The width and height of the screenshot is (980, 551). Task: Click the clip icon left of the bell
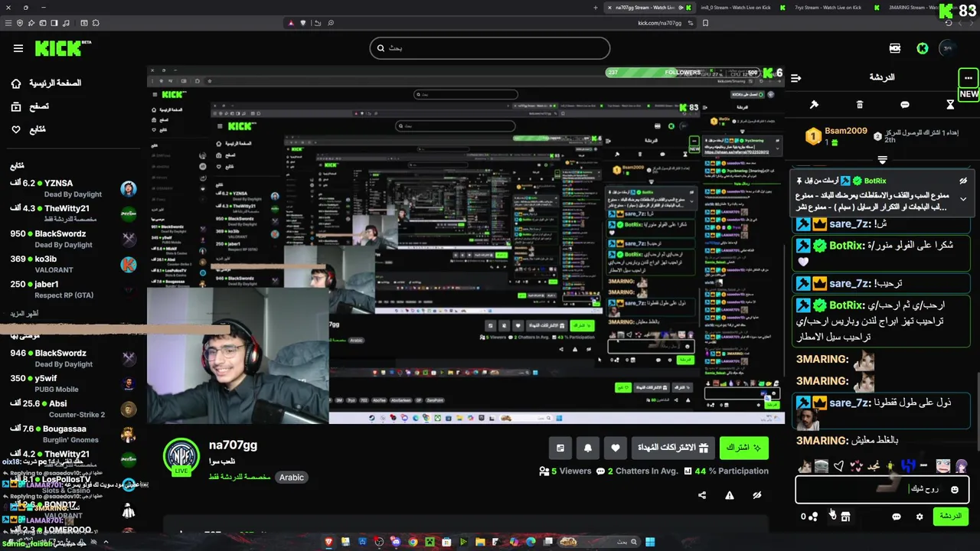[x=560, y=447]
